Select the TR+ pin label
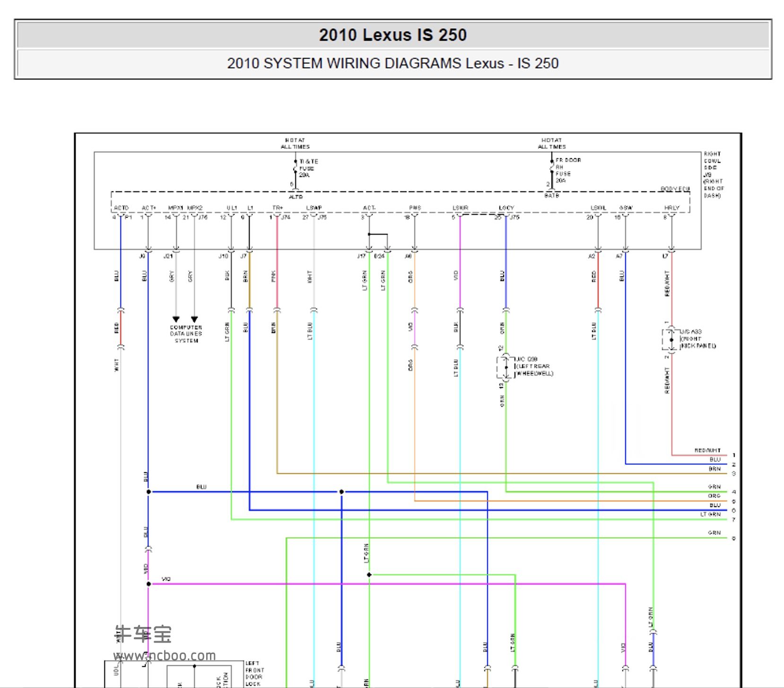The image size is (784, 688). click(x=278, y=208)
